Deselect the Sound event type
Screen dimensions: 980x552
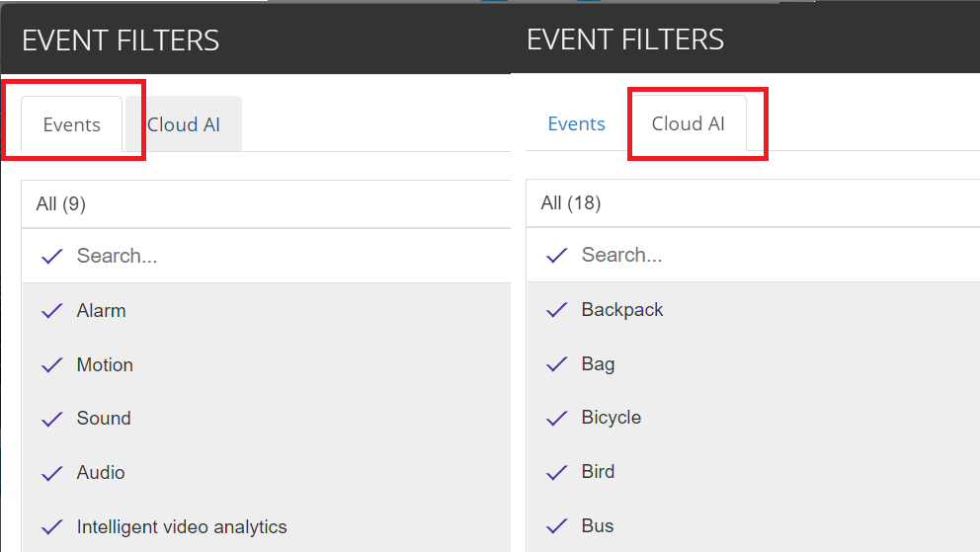click(52, 419)
